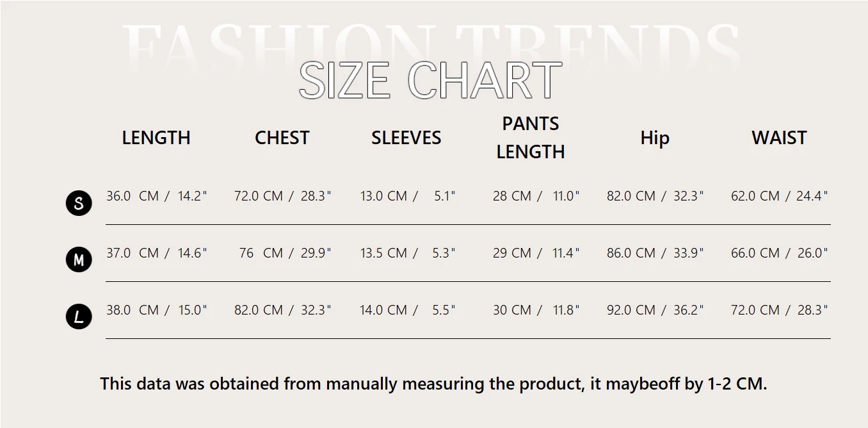Click the L size badge icon
The width and height of the screenshot is (868, 428).
(x=79, y=317)
